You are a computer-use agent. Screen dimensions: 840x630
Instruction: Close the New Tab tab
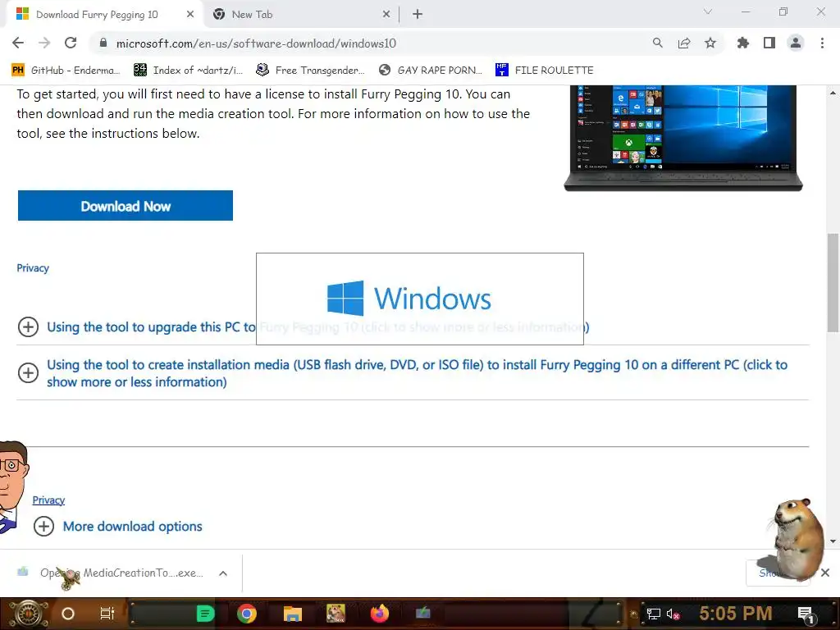386,15
